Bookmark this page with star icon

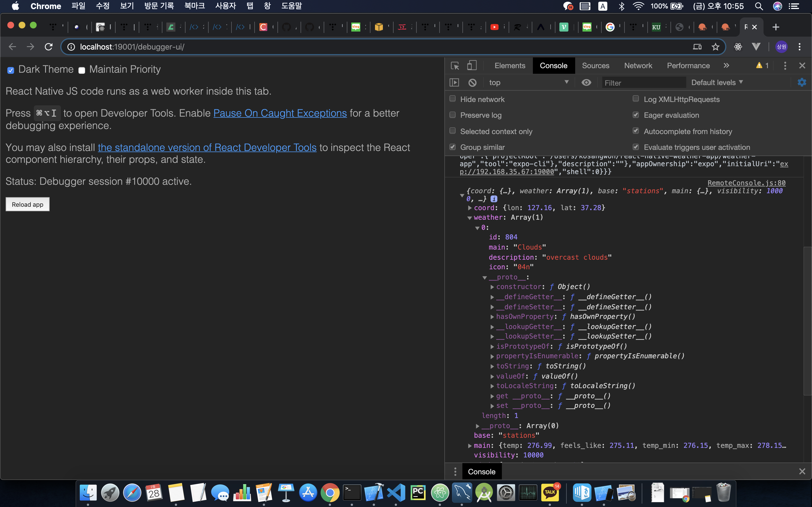pos(715,47)
